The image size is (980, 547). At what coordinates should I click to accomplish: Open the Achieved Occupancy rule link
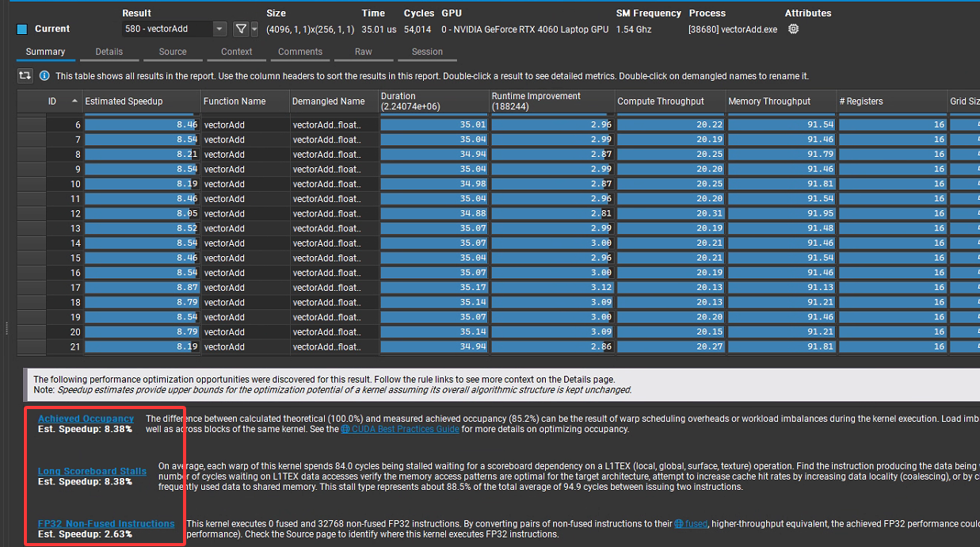coord(86,419)
